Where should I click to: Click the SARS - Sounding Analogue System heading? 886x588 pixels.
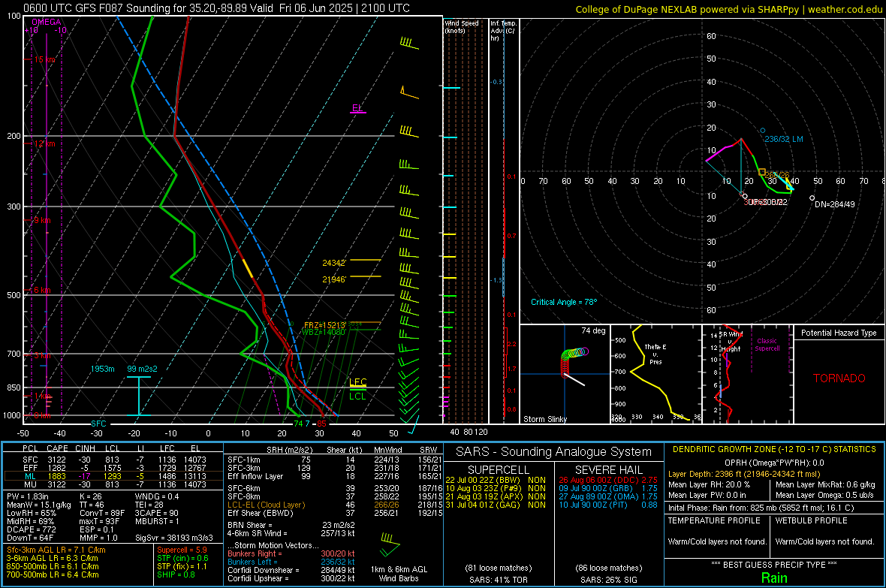[553, 452]
